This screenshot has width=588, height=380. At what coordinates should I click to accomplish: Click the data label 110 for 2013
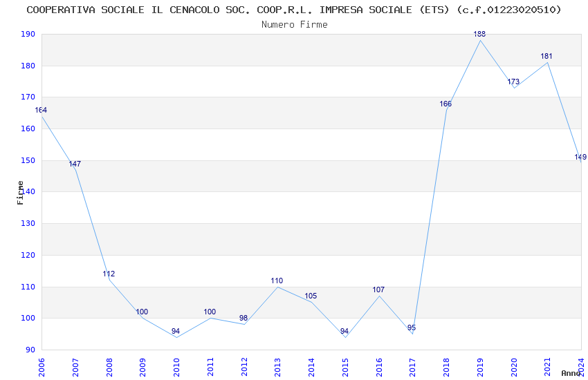pos(277,281)
